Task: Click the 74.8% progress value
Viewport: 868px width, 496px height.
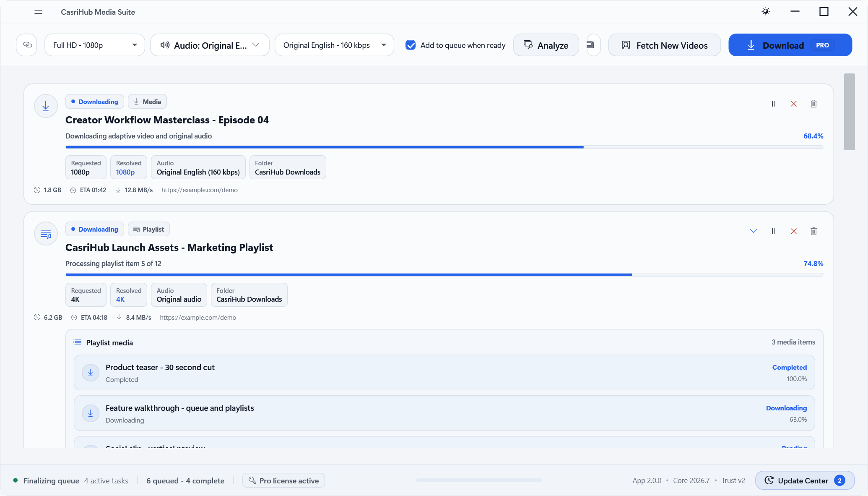Action: click(813, 264)
